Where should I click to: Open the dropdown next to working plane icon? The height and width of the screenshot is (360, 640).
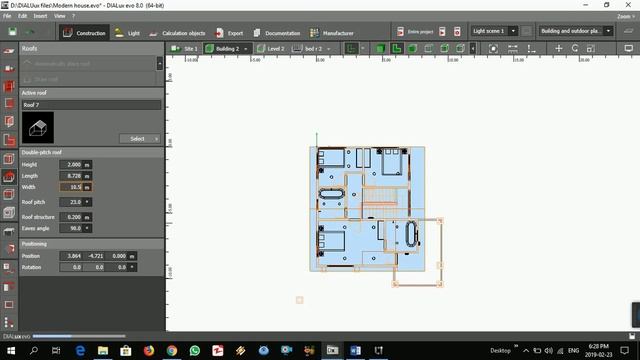[x=362, y=49]
